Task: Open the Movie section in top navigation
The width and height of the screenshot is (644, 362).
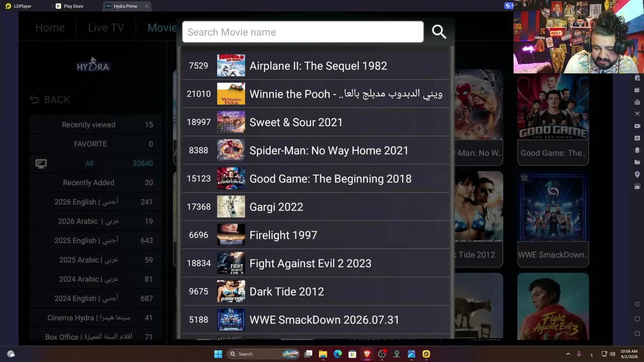Action: (x=162, y=28)
